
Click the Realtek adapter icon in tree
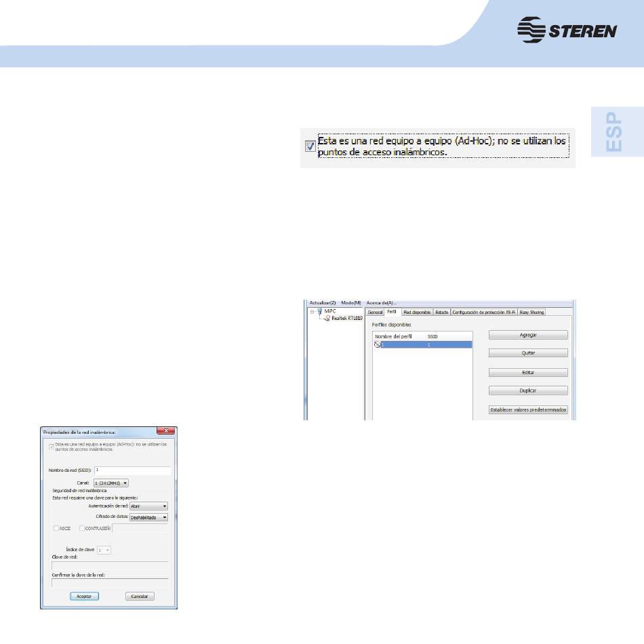tap(327, 319)
